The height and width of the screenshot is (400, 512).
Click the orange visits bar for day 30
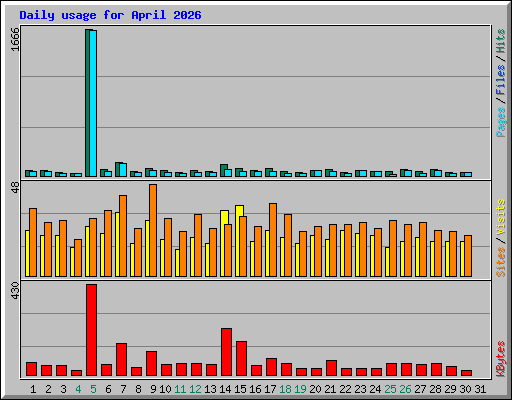point(468,256)
